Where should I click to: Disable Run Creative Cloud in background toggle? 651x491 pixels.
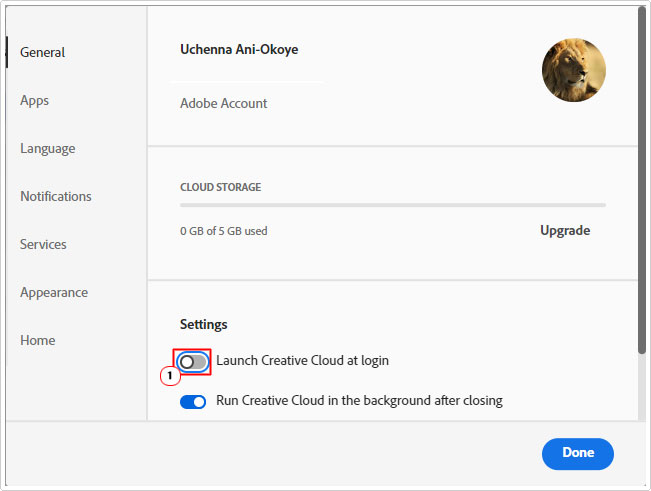click(193, 402)
